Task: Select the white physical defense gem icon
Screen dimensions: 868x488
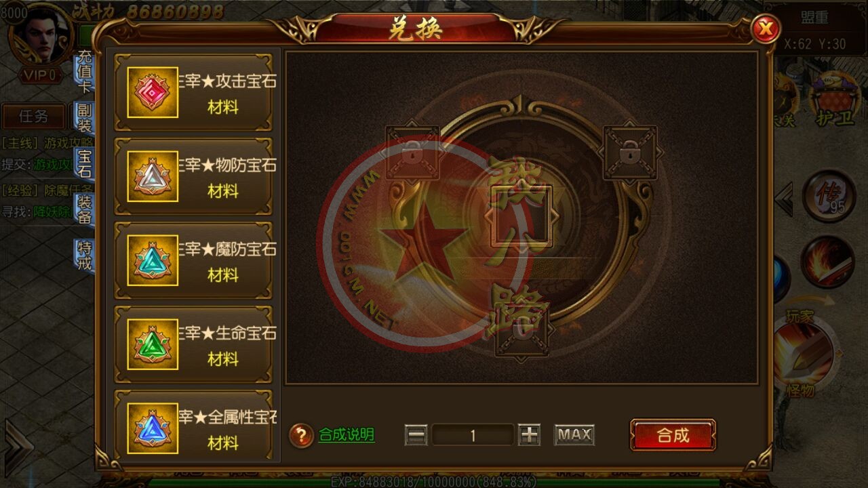Action: (153, 176)
